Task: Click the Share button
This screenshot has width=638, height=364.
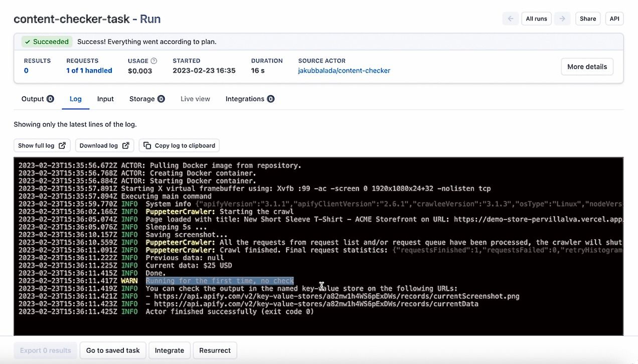Action: pos(587,19)
